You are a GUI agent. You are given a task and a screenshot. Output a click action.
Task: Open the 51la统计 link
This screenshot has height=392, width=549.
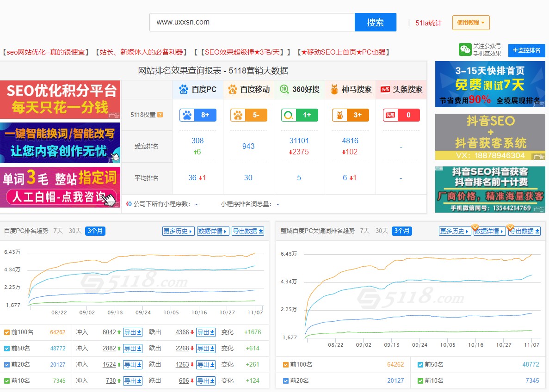point(429,23)
